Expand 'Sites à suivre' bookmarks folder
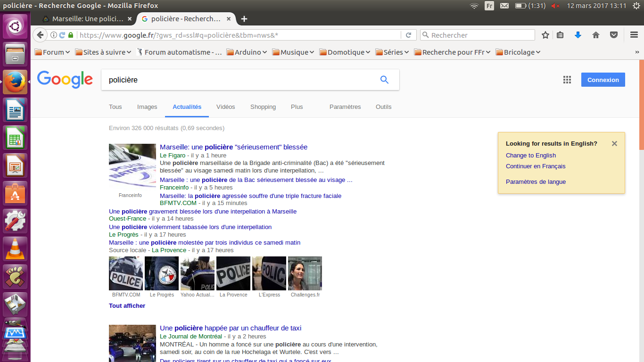The image size is (644, 362). (103, 52)
